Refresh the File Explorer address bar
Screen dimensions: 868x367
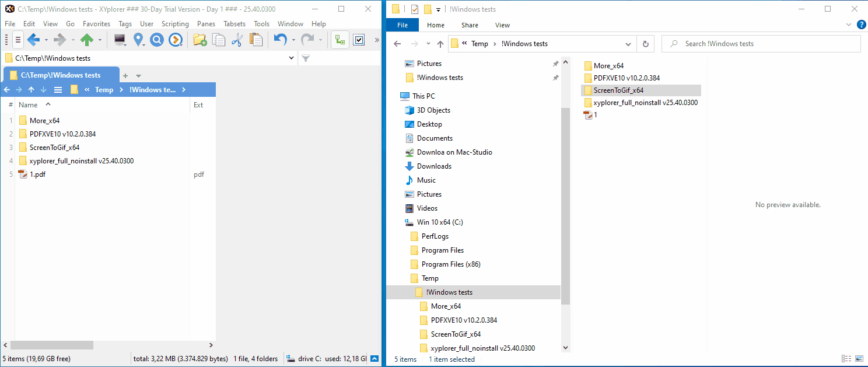pos(645,44)
